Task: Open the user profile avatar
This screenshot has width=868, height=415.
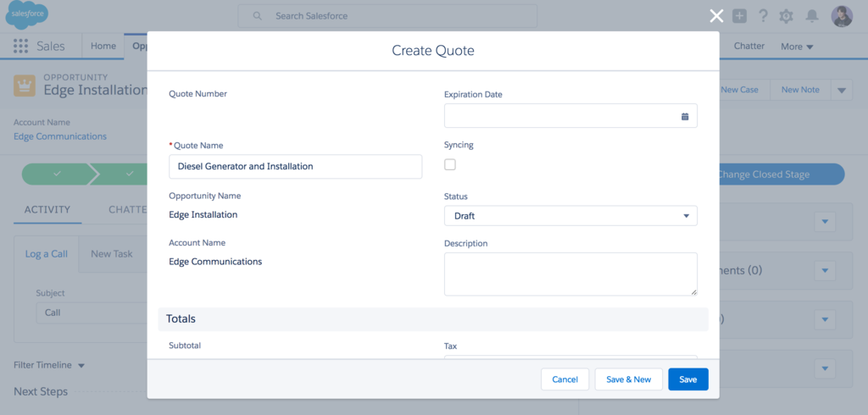Action: pos(842,16)
